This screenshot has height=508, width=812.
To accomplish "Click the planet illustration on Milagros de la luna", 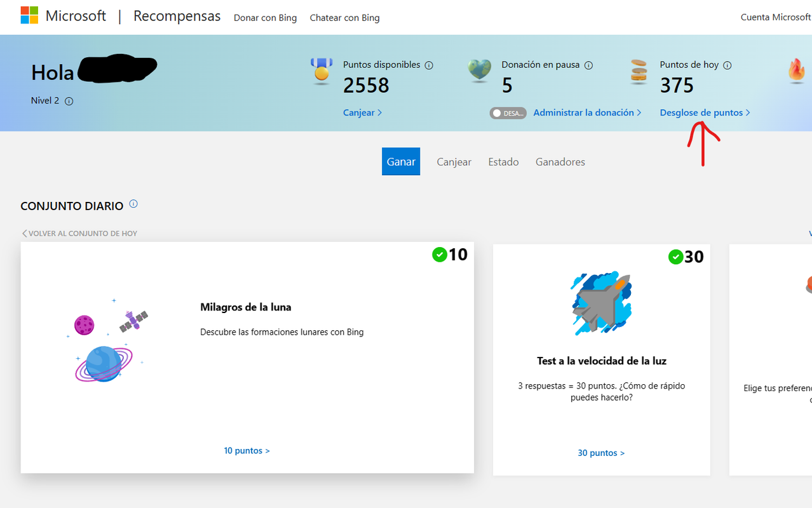I will 104,363.
